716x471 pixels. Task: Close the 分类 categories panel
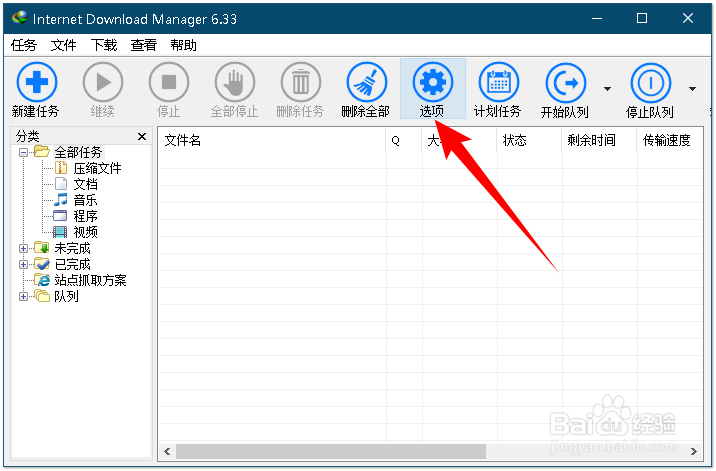(x=142, y=136)
